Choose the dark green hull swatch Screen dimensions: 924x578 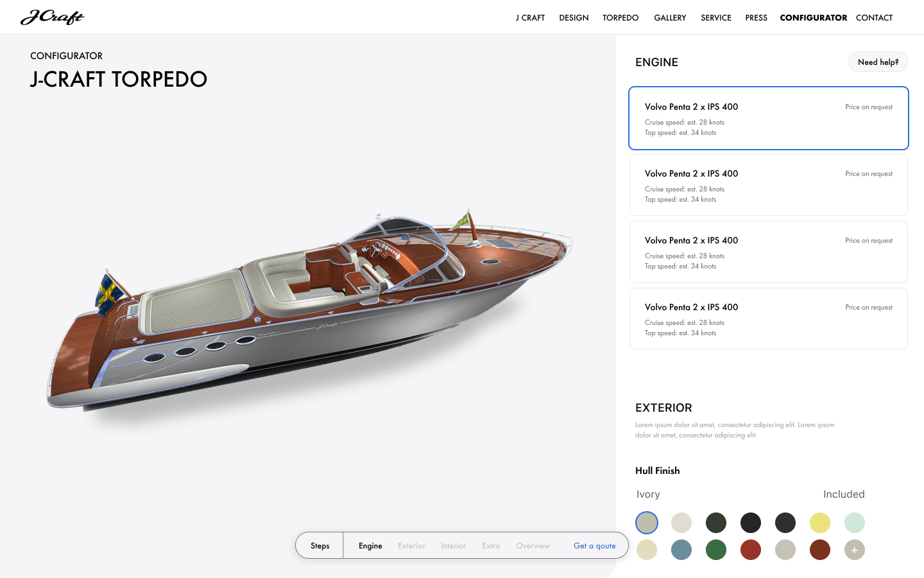(715, 523)
